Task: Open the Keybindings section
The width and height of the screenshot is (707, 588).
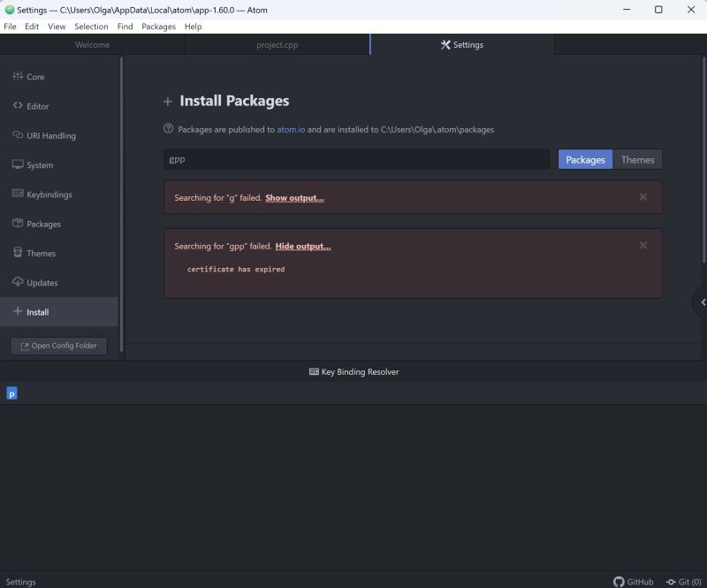Action: tap(49, 194)
